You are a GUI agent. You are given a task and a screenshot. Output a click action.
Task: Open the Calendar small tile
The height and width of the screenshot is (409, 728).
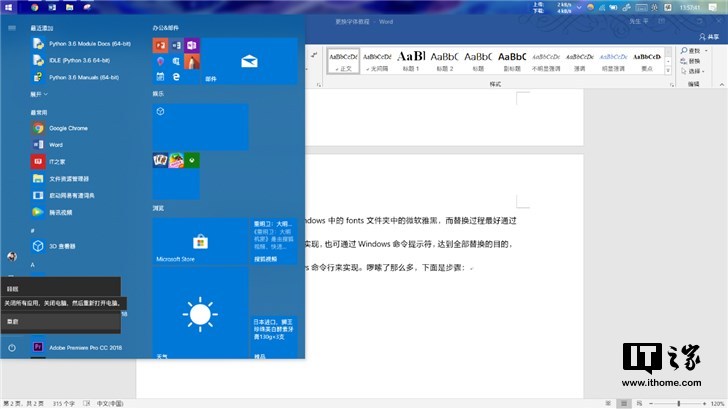tap(160, 77)
